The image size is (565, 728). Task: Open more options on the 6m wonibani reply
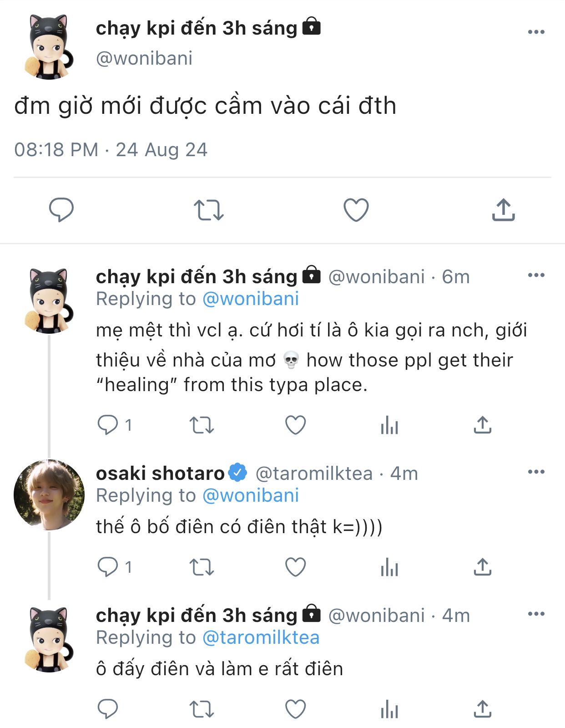[x=536, y=275]
